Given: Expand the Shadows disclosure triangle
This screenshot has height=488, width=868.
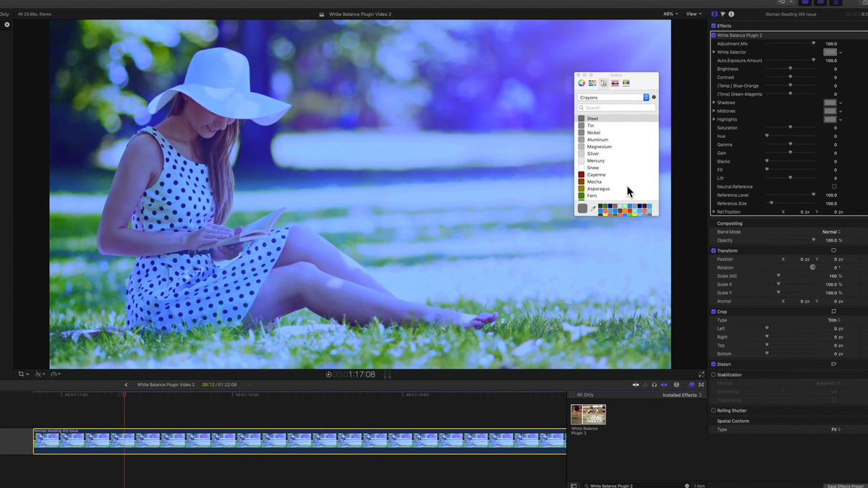Looking at the screenshot, I should click(714, 103).
